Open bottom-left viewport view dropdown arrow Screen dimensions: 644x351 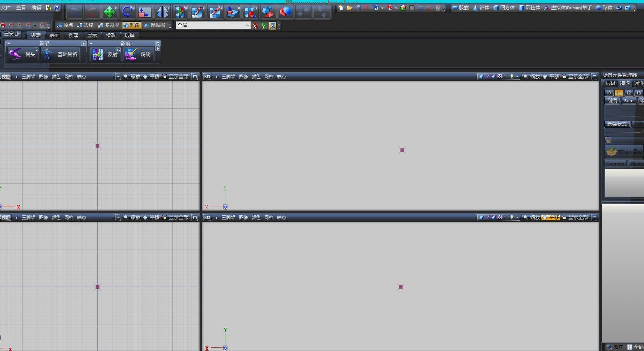118,217
